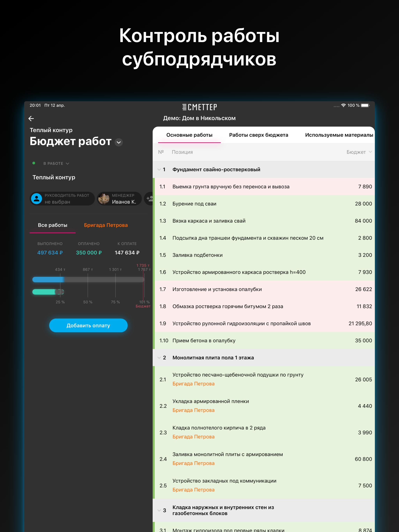Click the Менеджер Иванов К. chip
Image resolution: width=399 pixels, height=532 pixels.
click(x=119, y=199)
